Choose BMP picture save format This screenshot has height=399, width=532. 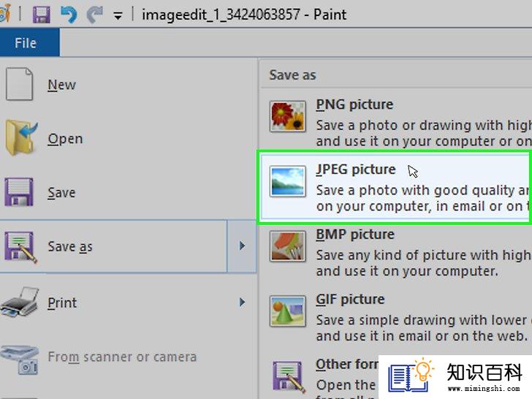coord(395,253)
